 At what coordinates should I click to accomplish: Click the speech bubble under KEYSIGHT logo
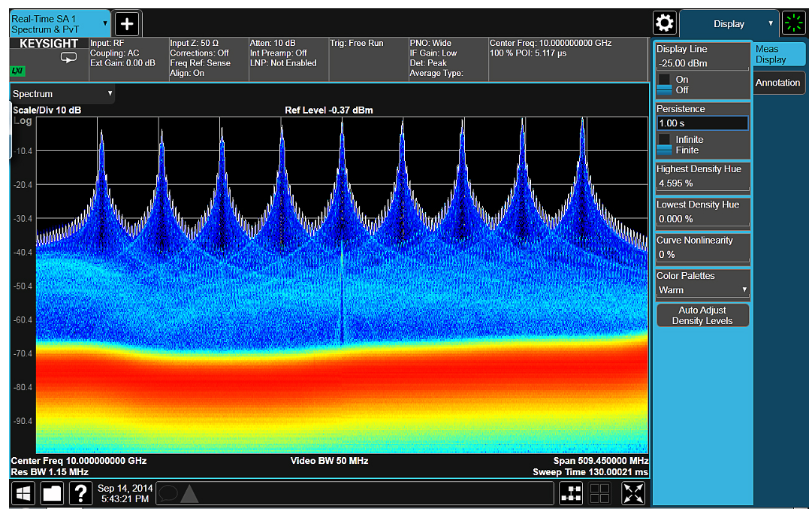(x=68, y=58)
